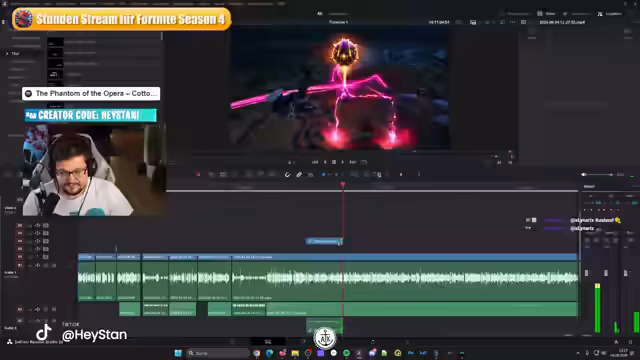
Task: Click play forward in viewer transport controls
Action: point(342,162)
